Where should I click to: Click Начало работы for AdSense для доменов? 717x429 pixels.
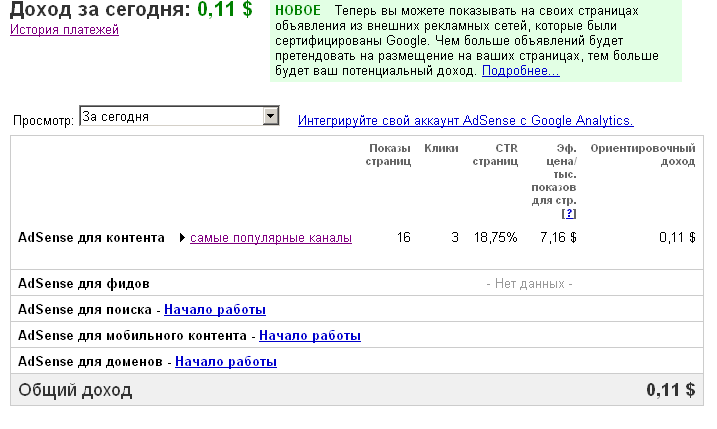pyautogui.click(x=226, y=362)
